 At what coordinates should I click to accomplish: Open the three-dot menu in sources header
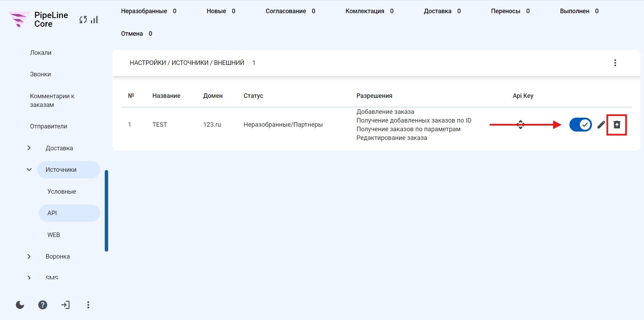tap(615, 63)
